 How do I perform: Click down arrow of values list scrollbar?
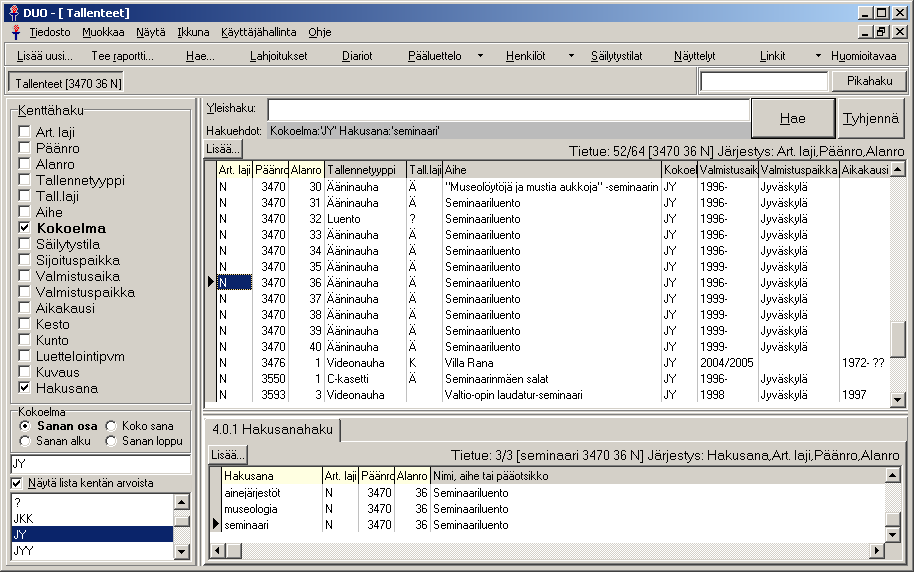pos(181,551)
